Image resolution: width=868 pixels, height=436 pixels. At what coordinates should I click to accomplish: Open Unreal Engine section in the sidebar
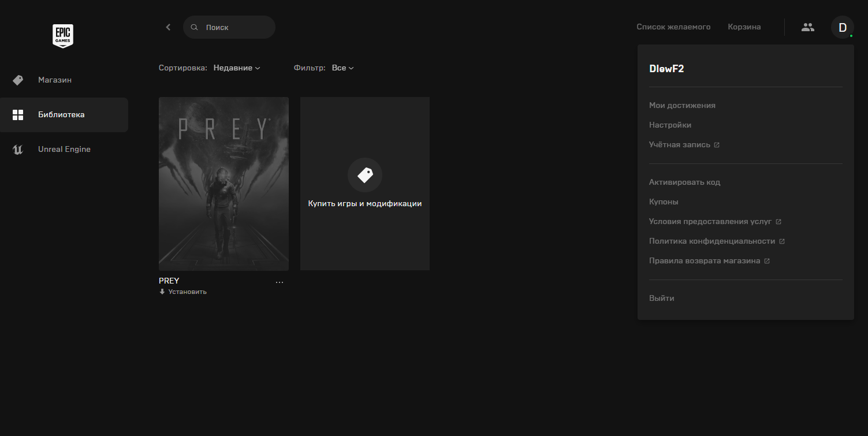[64, 150]
